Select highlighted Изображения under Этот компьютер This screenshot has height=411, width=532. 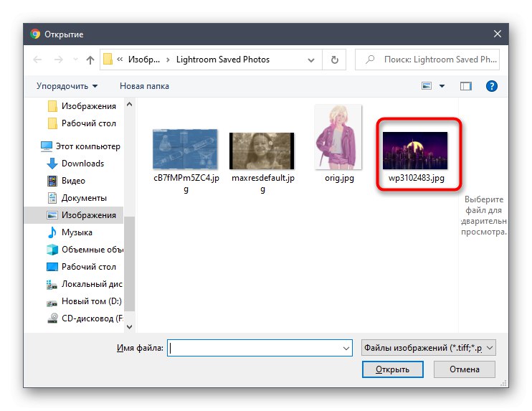click(x=74, y=215)
